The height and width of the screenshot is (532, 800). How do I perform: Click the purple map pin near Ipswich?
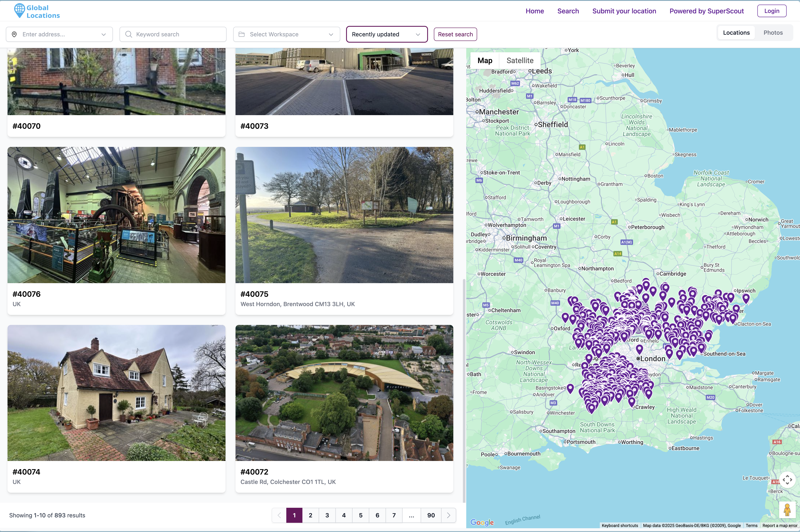point(746,298)
